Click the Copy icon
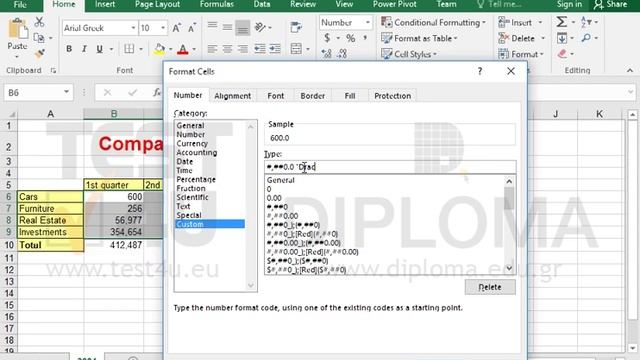Image resolution: width=640 pixels, height=360 pixels. 39,38
